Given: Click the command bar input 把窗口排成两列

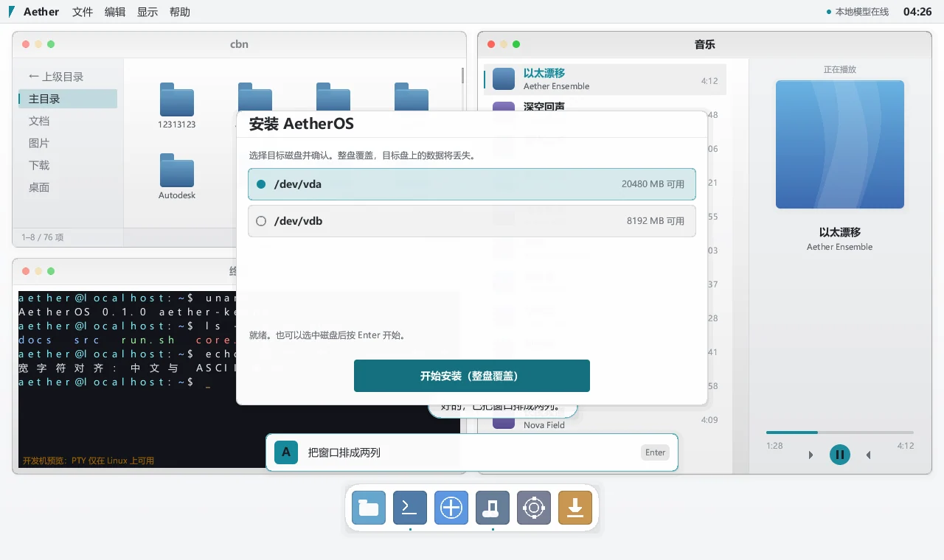Looking at the screenshot, I should (x=472, y=452).
